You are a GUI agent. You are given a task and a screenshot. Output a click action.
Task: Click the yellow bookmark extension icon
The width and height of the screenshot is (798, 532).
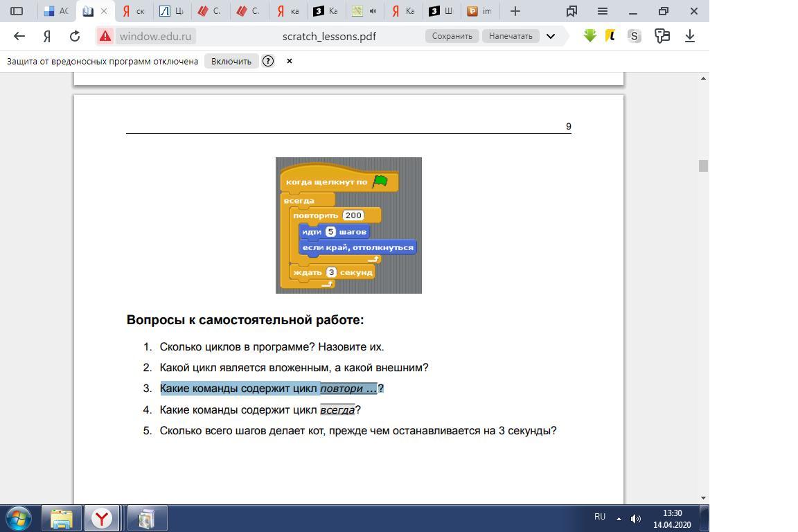click(x=610, y=35)
